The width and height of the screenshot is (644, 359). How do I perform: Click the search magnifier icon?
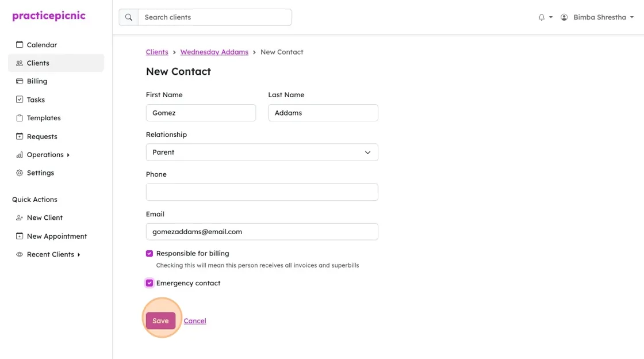(x=129, y=17)
